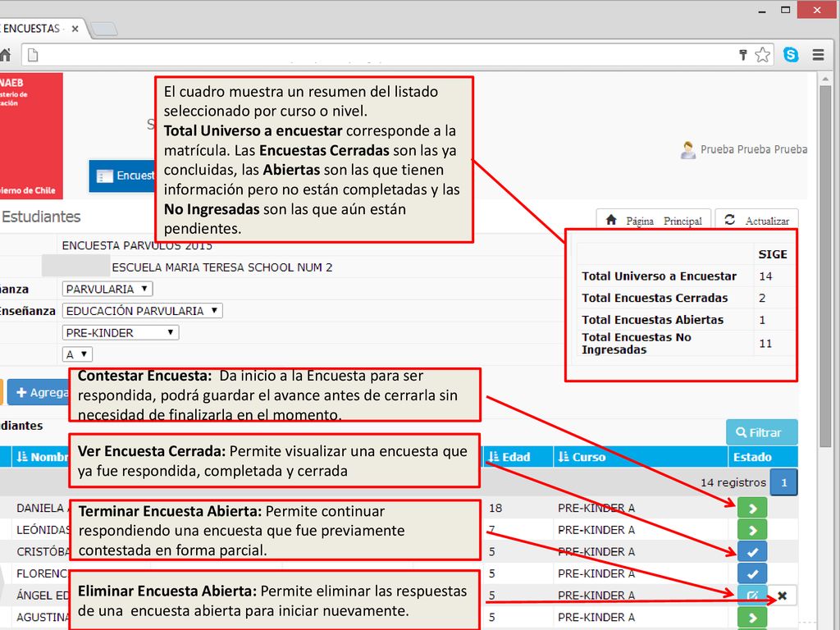Open the PRE-KINDER level dropdown
The image size is (840, 630).
point(120,333)
